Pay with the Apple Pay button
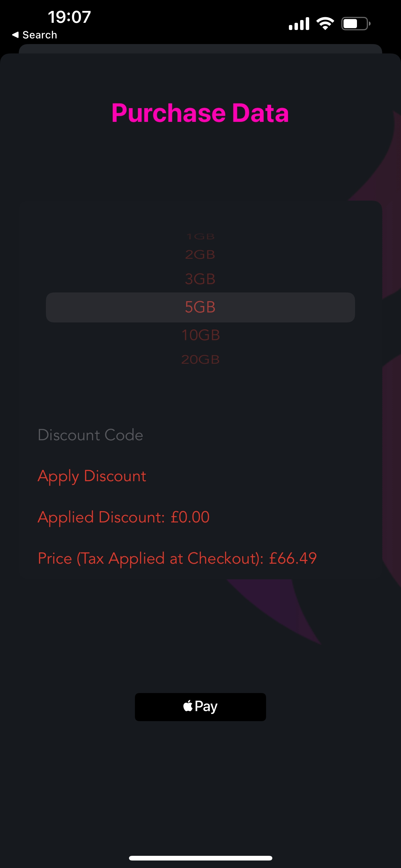The image size is (401, 868). [x=200, y=706]
